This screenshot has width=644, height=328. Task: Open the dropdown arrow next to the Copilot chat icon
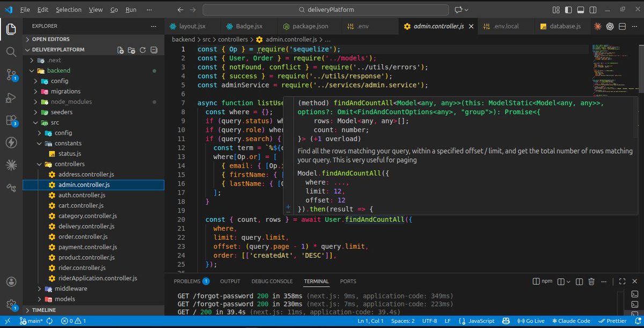[x=466, y=10]
